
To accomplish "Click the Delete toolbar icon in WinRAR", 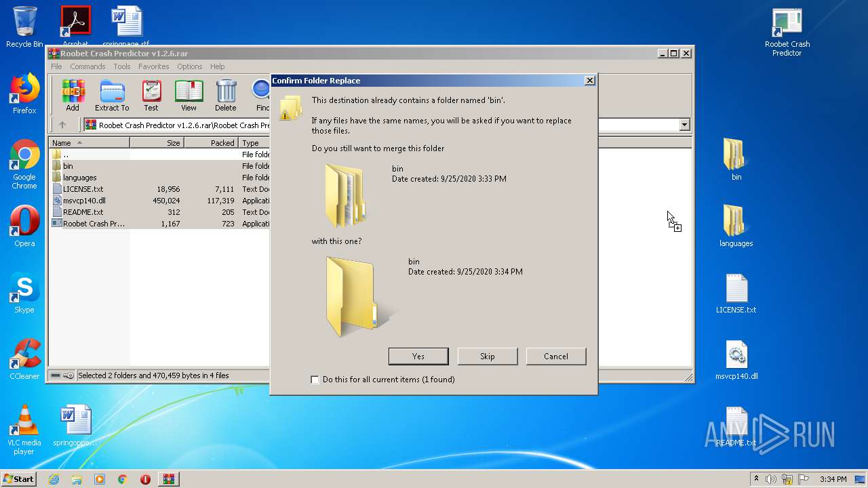I will pos(226,96).
